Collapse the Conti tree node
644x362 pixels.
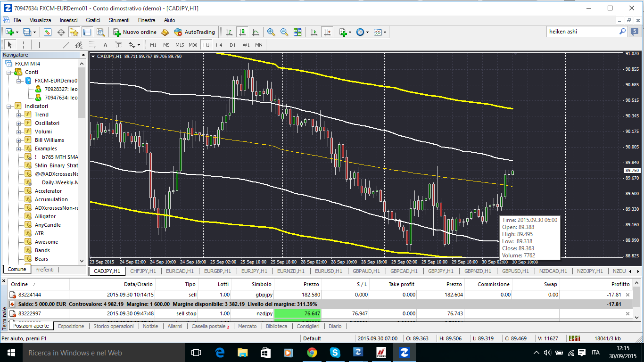pyautogui.click(x=9, y=72)
